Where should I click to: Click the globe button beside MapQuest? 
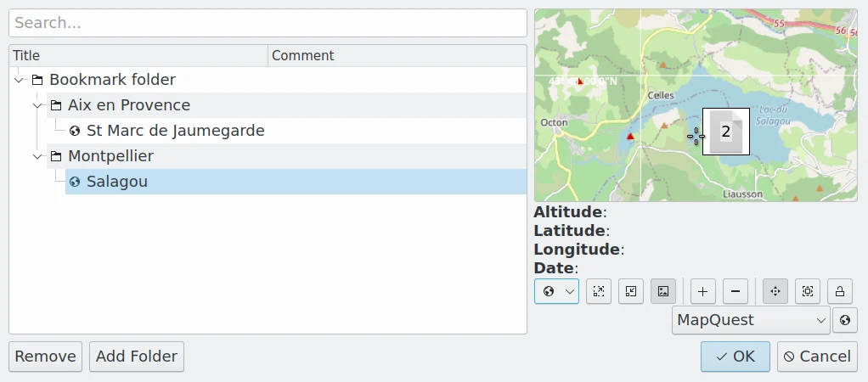point(845,320)
